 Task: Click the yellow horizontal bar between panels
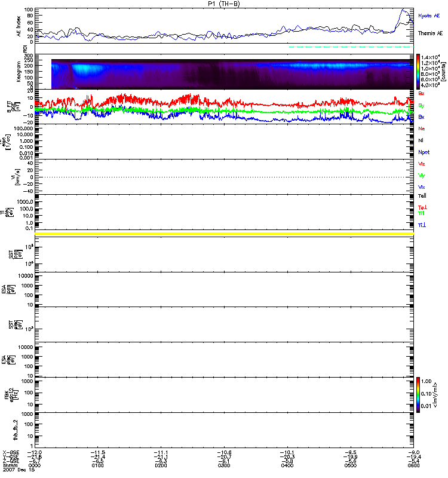tap(225, 234)
